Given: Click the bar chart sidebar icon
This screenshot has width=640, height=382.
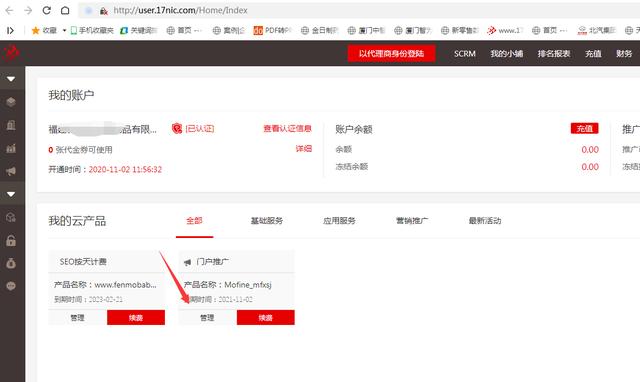Looking at the screenshot, I should tap(11, 148).
